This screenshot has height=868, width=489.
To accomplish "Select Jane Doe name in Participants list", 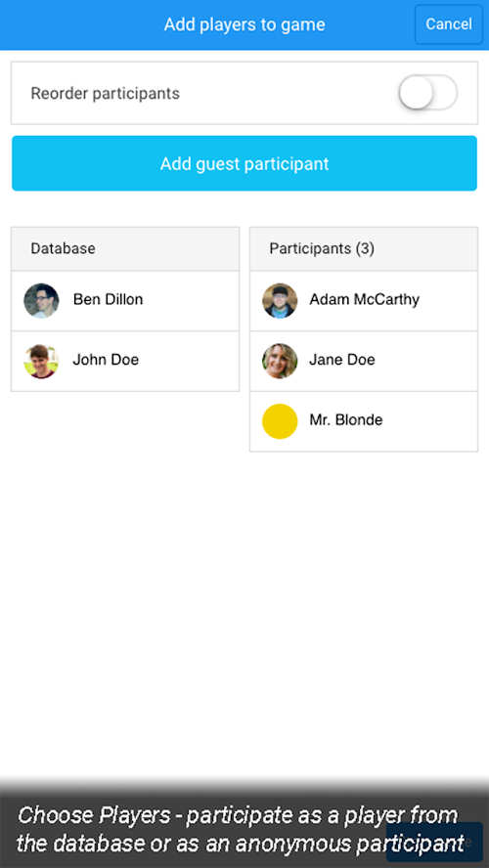I will click(x=342, y=360).
